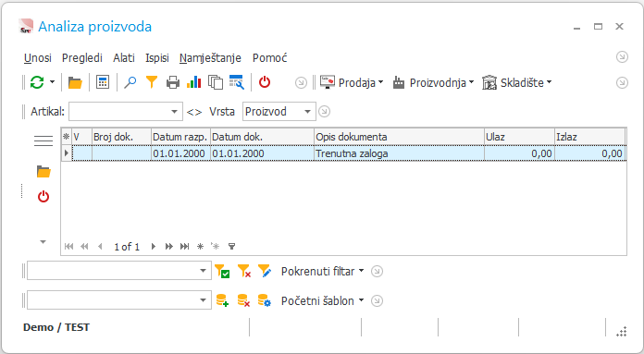
Task: Click the Ulaz column header
Action: [519, 137]
